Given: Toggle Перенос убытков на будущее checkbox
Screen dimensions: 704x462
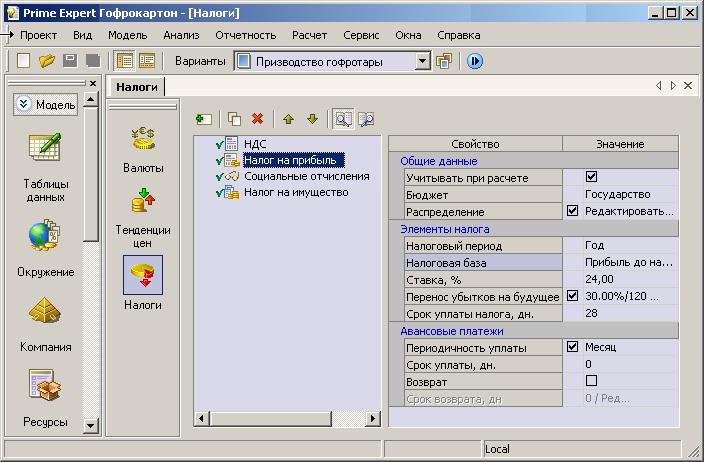Looking at the screenshot, I should 572,295.
